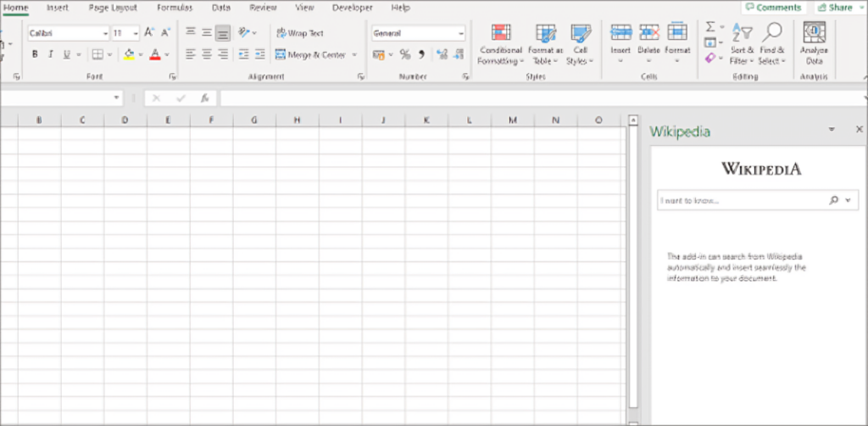Screen dimensions: 868x426
Task: Open the General number format dropdown
Action: point(461,34)
